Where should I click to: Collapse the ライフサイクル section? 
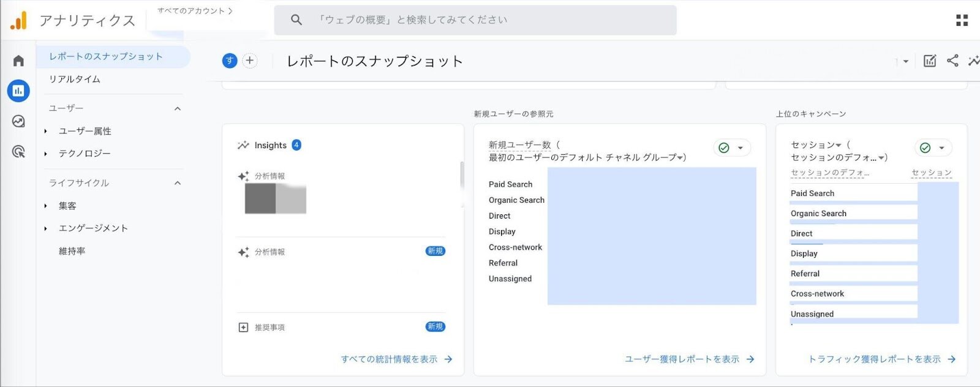click(x=178, y=183)
